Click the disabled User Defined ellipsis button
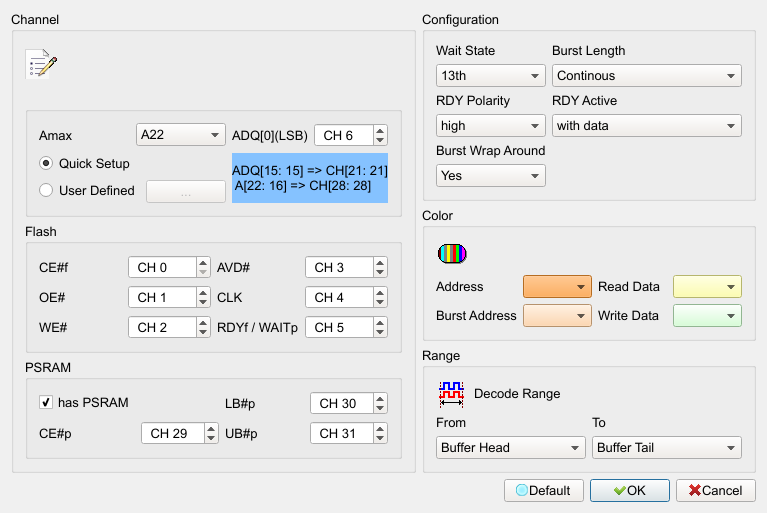The height and width of the screenshot is (513, 767). coord(186,191)
